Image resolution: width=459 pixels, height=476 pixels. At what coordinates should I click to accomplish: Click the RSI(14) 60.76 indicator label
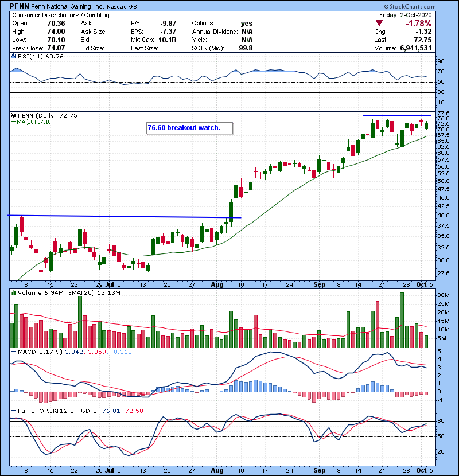coord(41,56)
